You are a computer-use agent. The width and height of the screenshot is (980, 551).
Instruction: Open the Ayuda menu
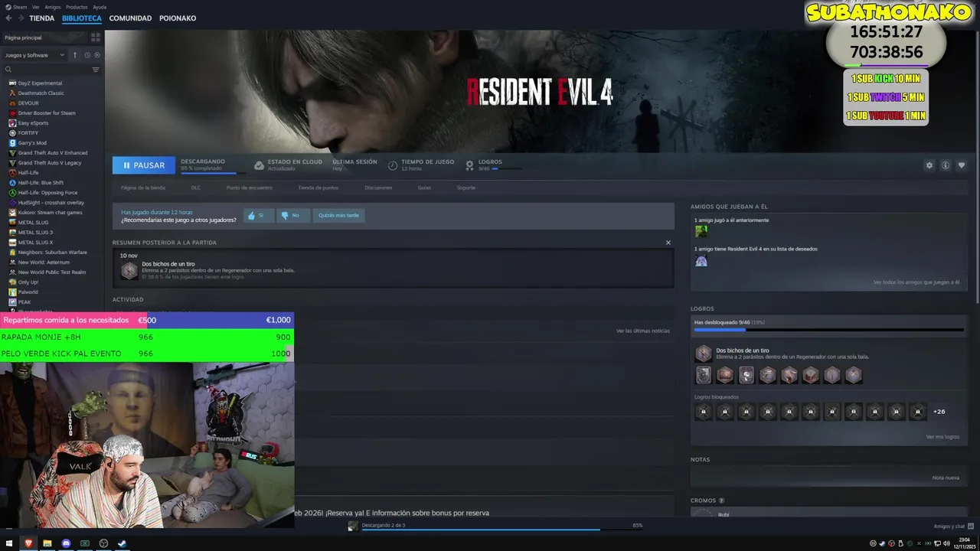click(100, 7)
